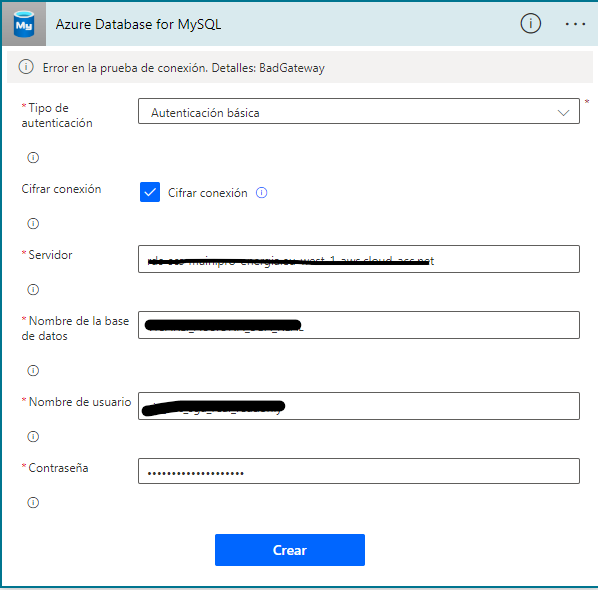Image resolution: width=598 pixels, height=590 pixels.
Task: Click the Azure Database for MySQL title
Action: click(138, 24)
